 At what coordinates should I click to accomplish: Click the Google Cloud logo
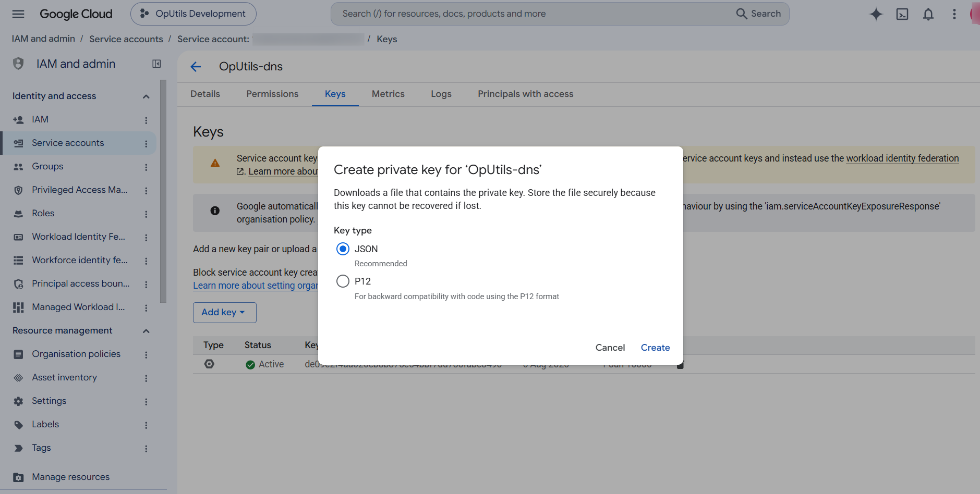(x=76, y=14)
